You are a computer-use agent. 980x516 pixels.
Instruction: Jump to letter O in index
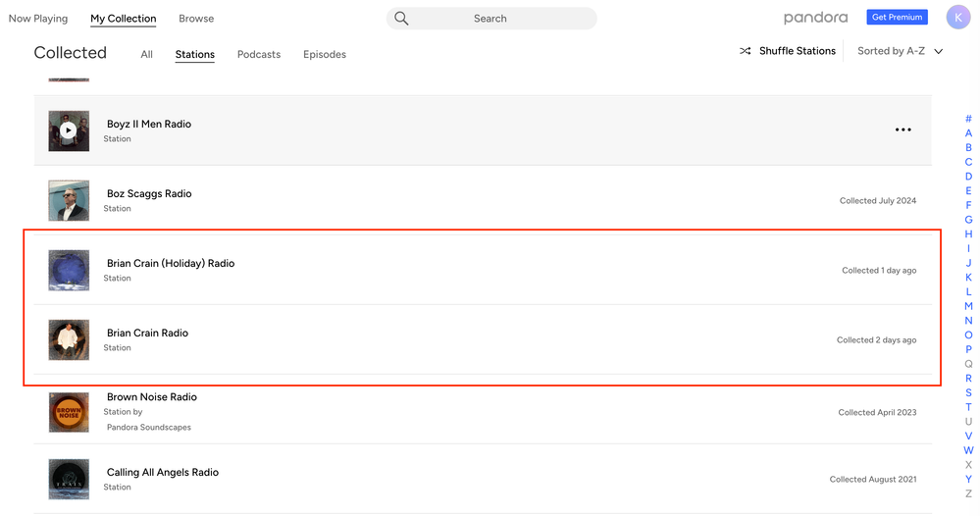coord(968,335)
